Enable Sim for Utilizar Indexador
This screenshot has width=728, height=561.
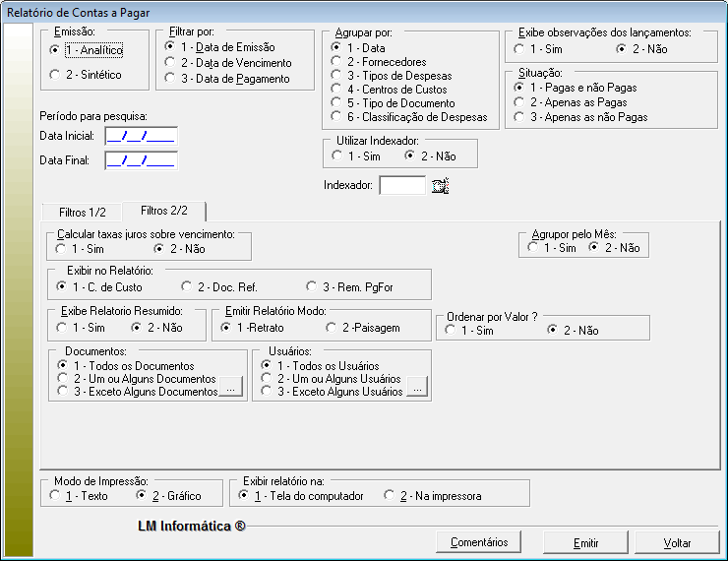tap(337, 156)
